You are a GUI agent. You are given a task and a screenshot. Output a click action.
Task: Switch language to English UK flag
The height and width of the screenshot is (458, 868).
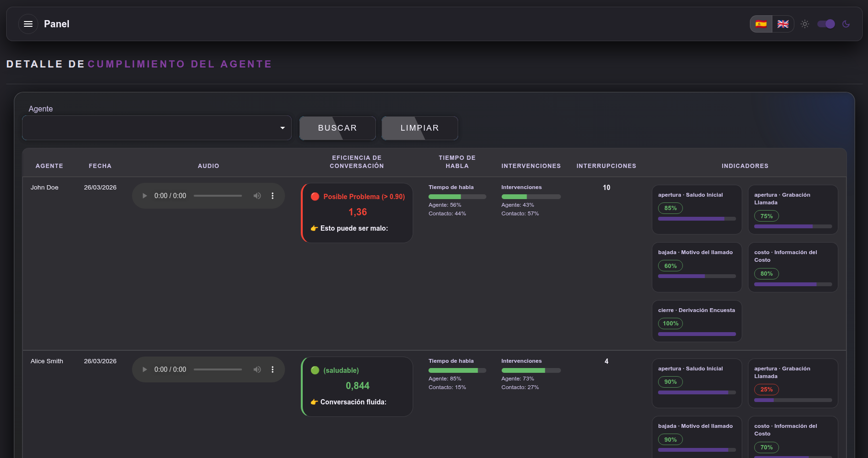[783, 24]
